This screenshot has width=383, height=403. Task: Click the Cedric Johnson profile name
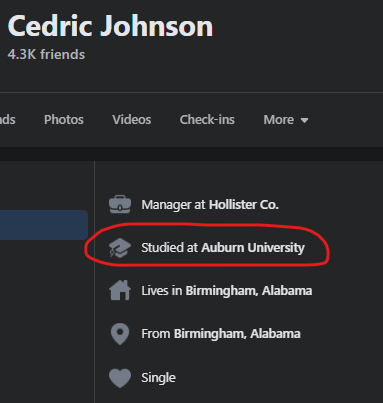(110, 26)
